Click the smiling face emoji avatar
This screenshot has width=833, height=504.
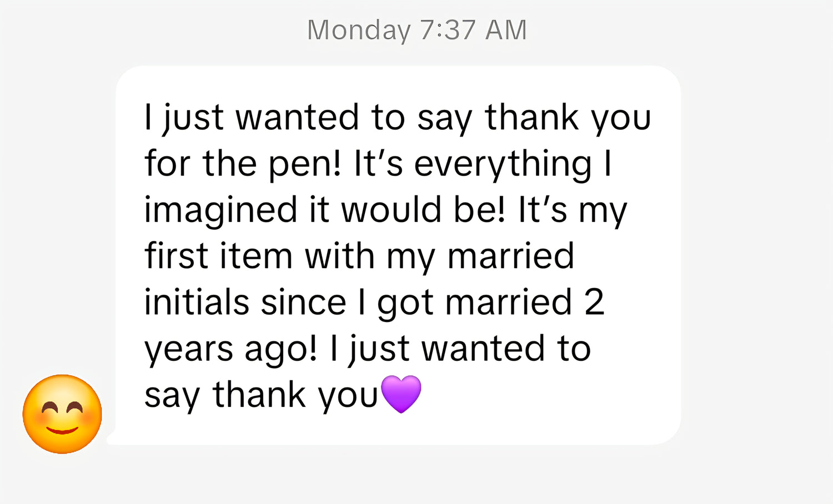click(62, 414)
